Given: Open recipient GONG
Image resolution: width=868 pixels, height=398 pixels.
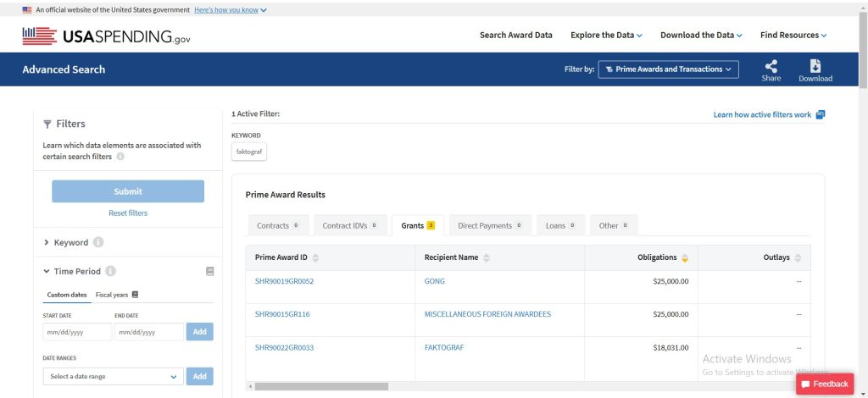Looking at the screenshot, I should tap(435, 281).
